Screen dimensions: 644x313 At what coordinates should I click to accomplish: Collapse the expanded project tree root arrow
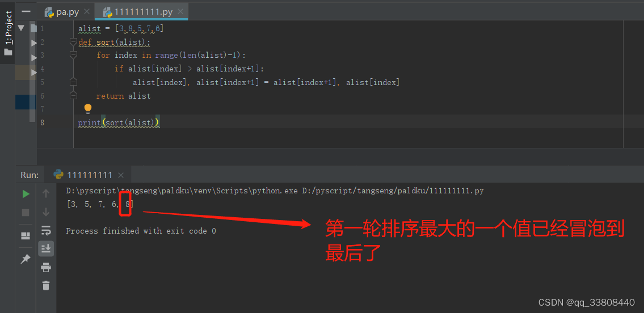click(22, 28)
